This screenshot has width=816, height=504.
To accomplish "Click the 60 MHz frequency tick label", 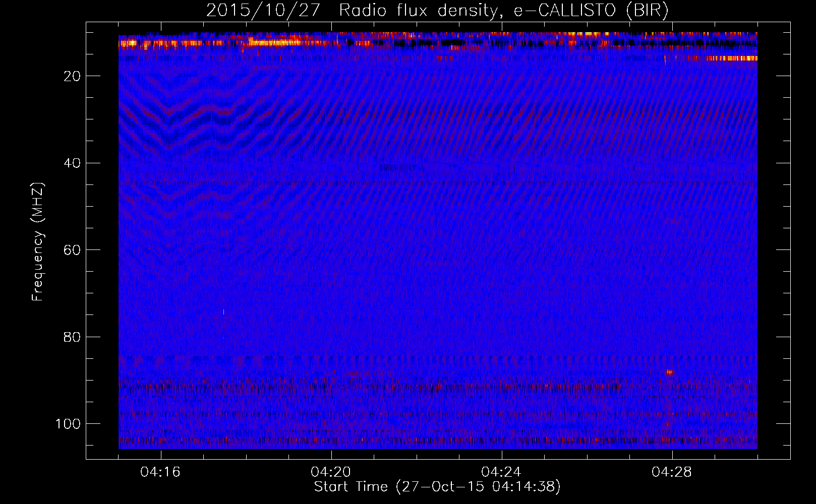I will [73, 250].
